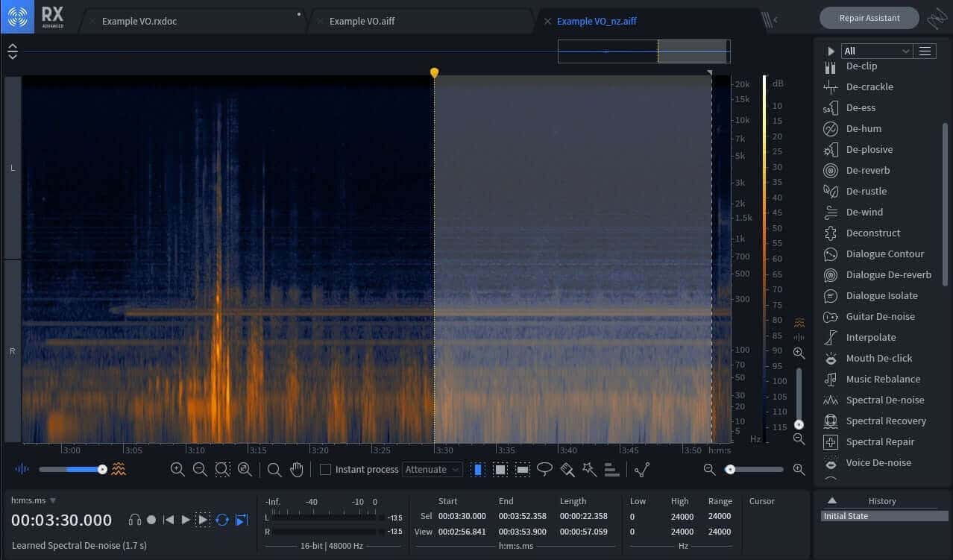953x560 pixels.
Task: Open the h:m:s.ms time format dropdown
Action: [34, 500]
